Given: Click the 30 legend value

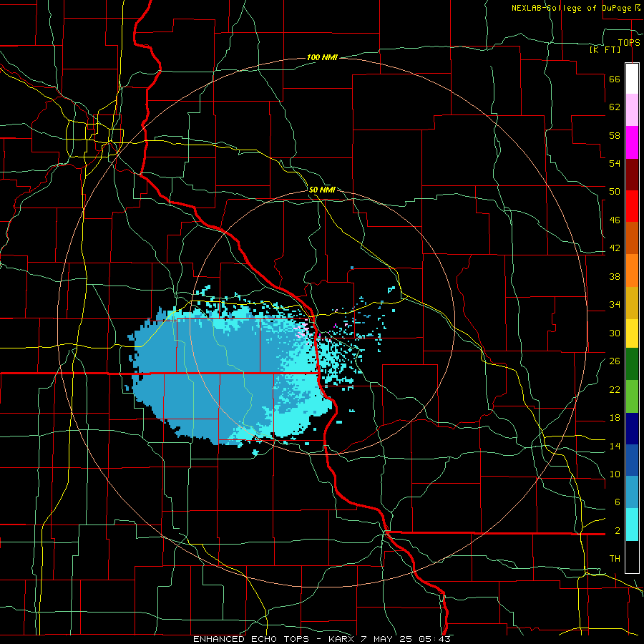Looking at the screenshot, I should tap(615, 333).
